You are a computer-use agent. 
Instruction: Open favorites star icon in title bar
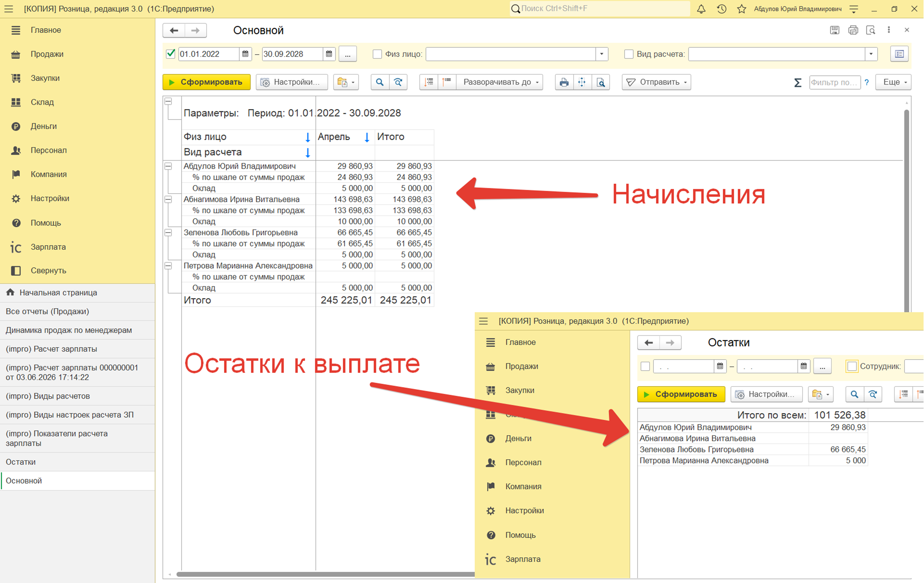pos(741,9)
